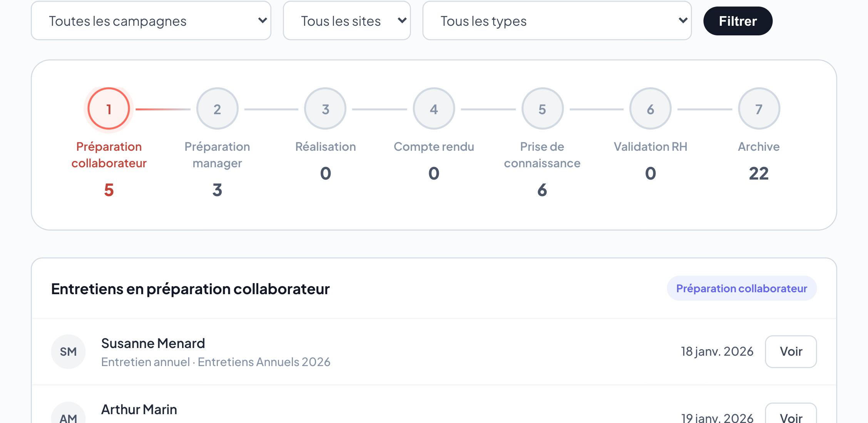Click the Préparation collaborateur status badge
Screen dimensions: 868x423
pyautogui.click(x=742, y=288)
